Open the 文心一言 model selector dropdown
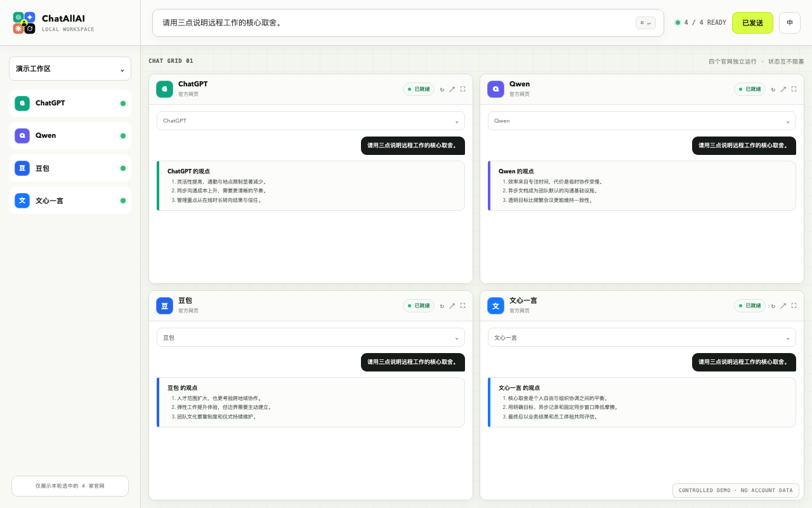812x508 pixels. coord(642,337)
